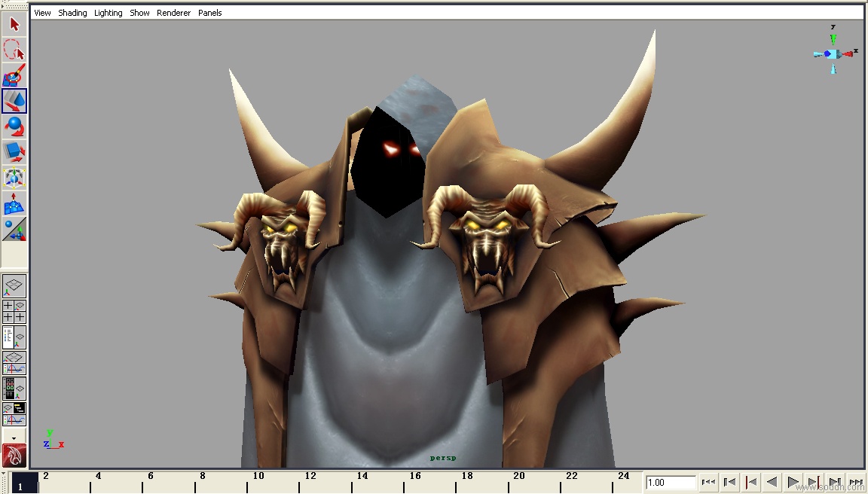This screenshot has height=494, width=868.
Task: Select the Move tool
Action: tap(14, 101)
